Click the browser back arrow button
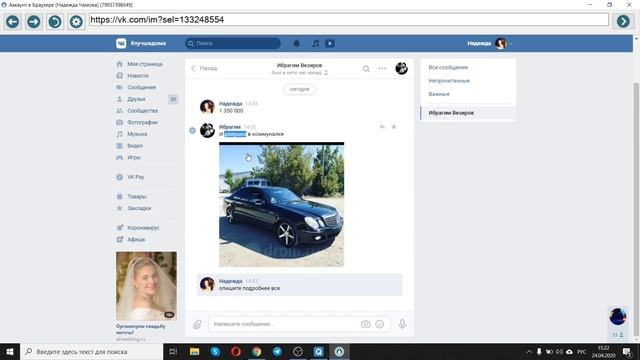Image resolution: width=640 pixels, height=360 pixels. coord(13,21)
